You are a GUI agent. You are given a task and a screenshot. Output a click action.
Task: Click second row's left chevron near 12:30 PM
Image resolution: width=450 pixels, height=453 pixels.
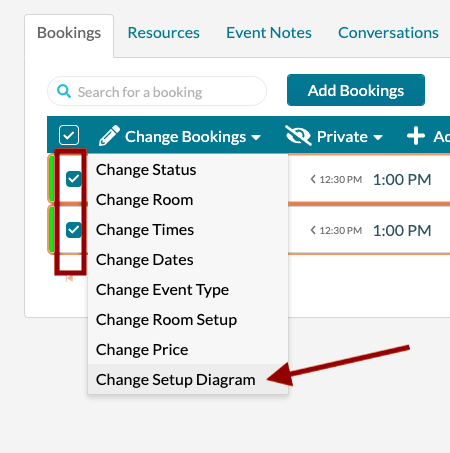click(313, 230)
